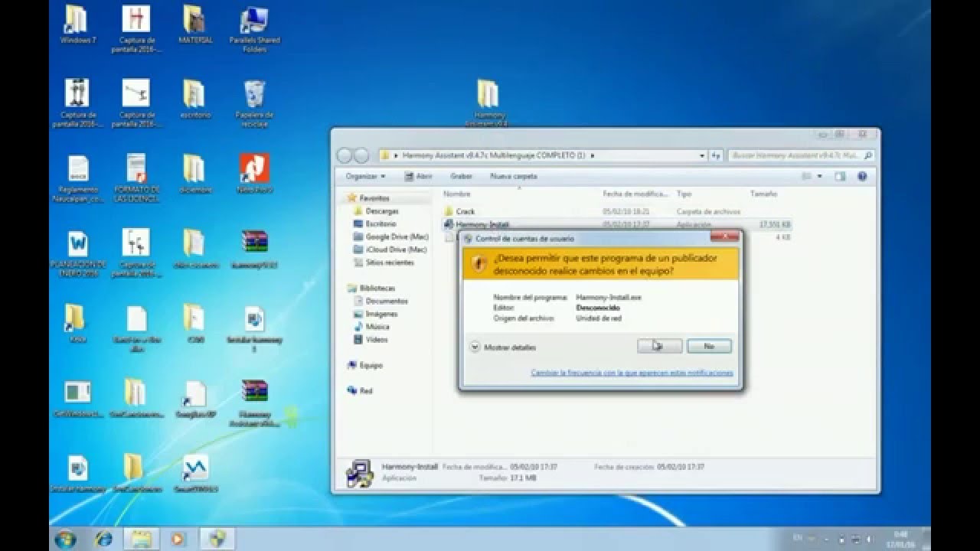Select the Harmony-Install application row
980x551 pixels.
pos(617,224)
